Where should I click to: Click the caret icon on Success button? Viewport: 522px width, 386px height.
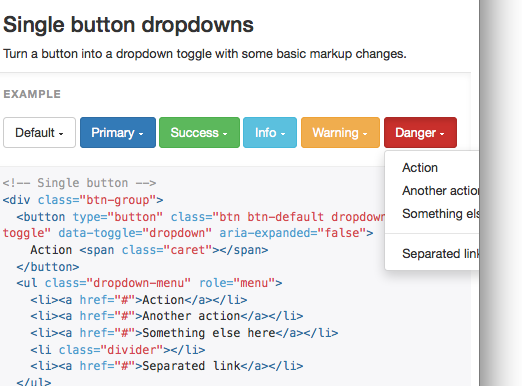(225, 134)
